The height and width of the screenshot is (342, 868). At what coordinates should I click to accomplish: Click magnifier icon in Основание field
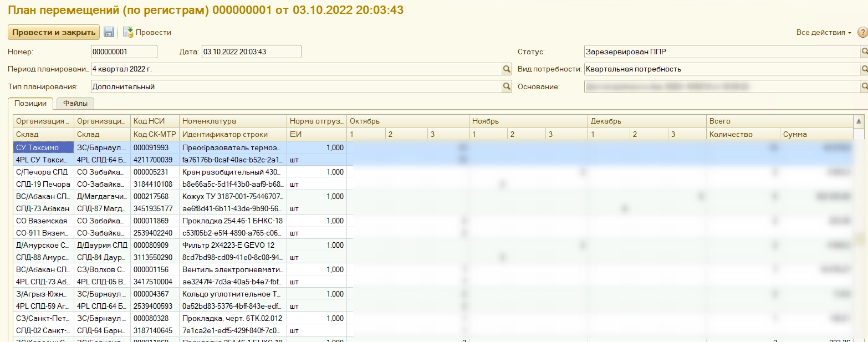click(864, 87)
